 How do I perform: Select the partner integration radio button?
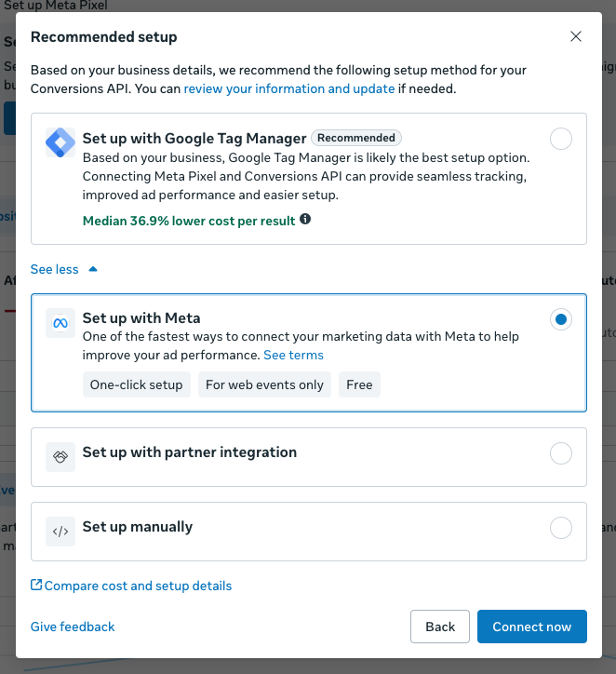[560, 453]
